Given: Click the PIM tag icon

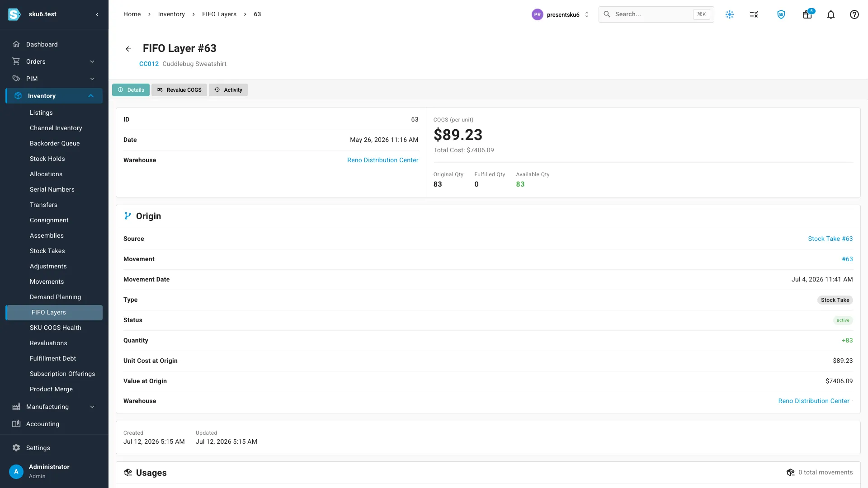Looking at the screenshot, I should (16, 79).
